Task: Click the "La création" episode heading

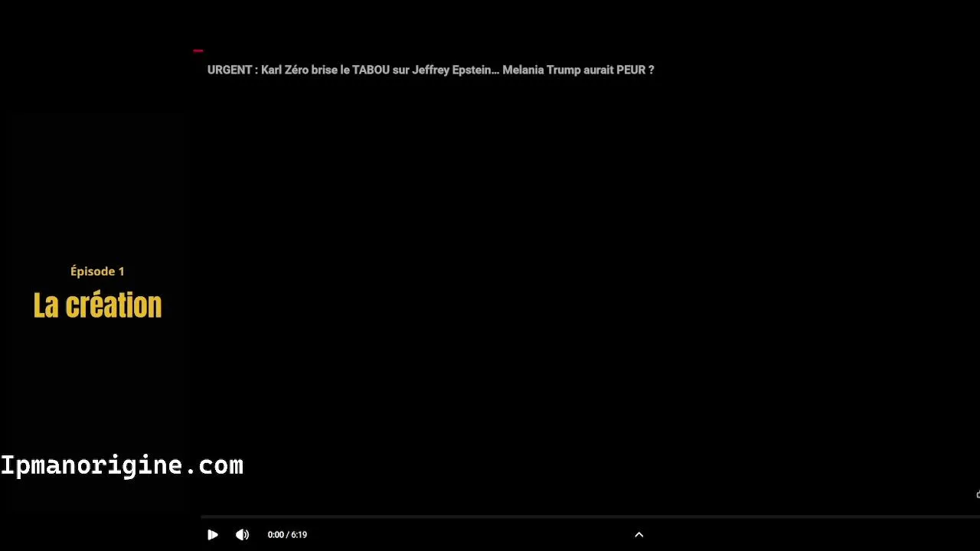Action: click(x=97, y=305)
